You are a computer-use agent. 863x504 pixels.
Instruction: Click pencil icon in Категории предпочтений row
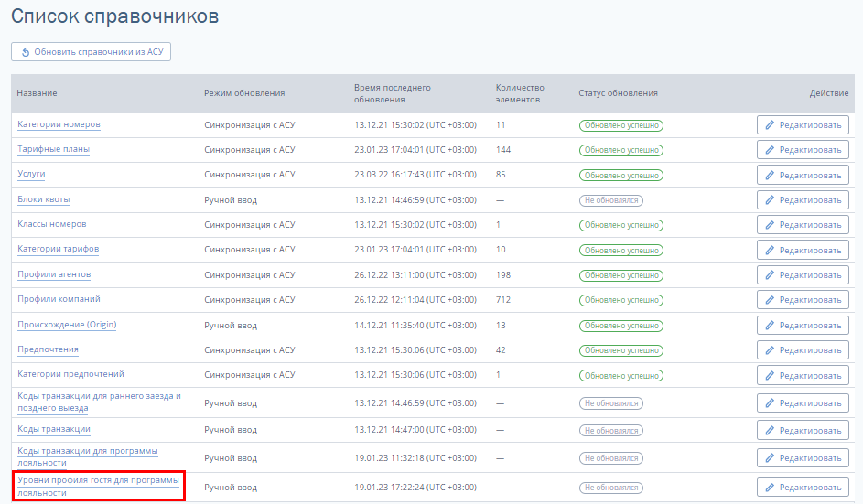(770, 376)
